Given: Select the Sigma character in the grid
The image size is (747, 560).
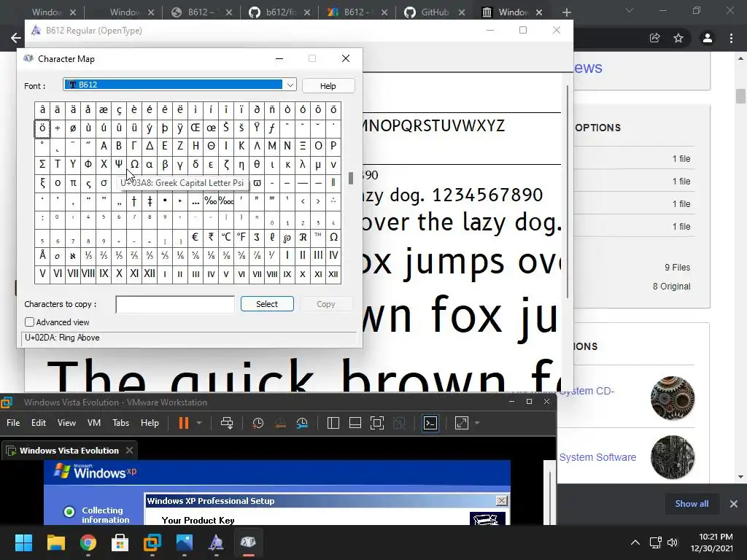Looking at the screenshot, I should coord(42,164).
